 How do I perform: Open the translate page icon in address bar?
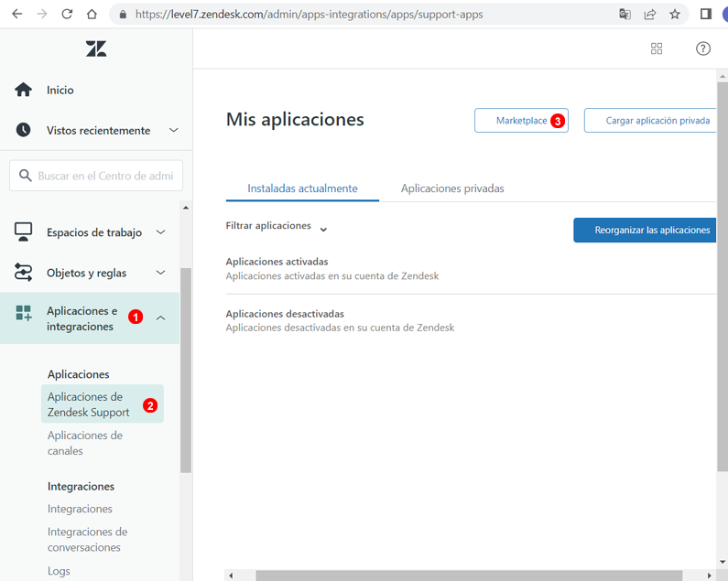(625, 15)
